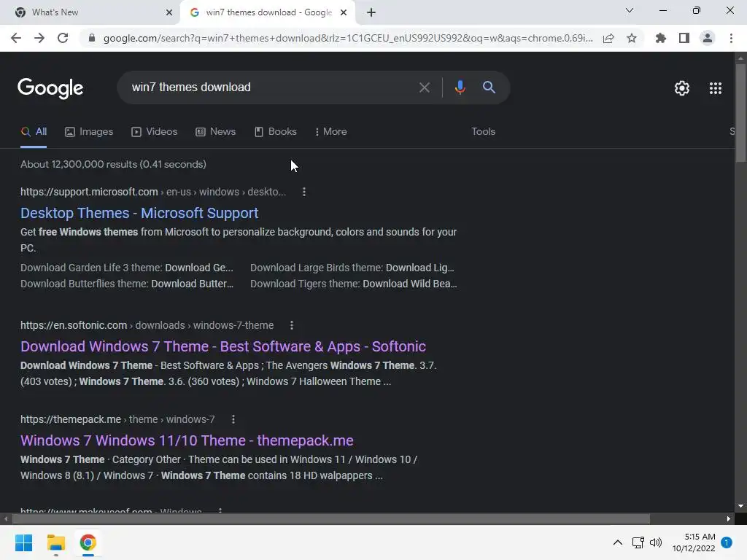Open the Windows Start menu
The width and height of the screenshot is (747, 560).
[x=23, y=542]
